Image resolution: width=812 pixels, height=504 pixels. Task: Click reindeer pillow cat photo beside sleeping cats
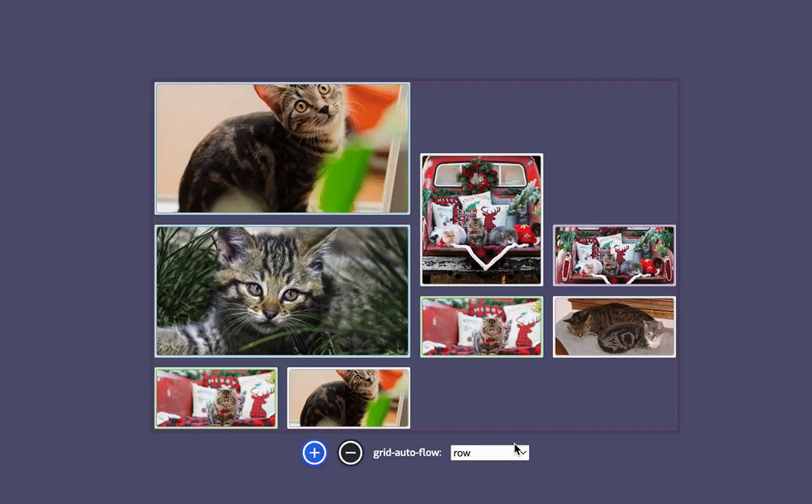481,327
